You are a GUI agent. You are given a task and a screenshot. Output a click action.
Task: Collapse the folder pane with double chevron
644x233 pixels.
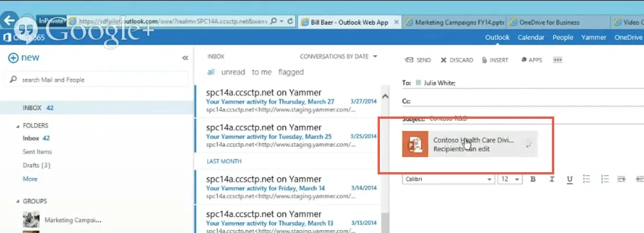185,58
